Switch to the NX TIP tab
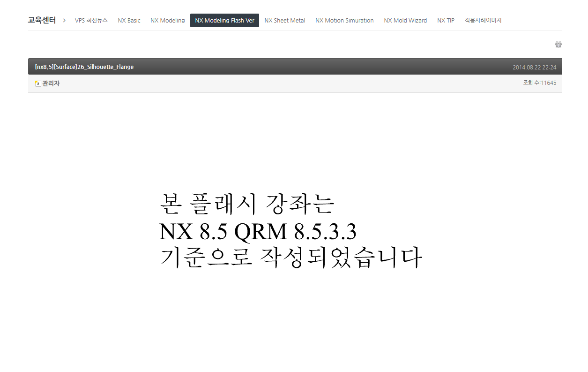 (446, 20)
